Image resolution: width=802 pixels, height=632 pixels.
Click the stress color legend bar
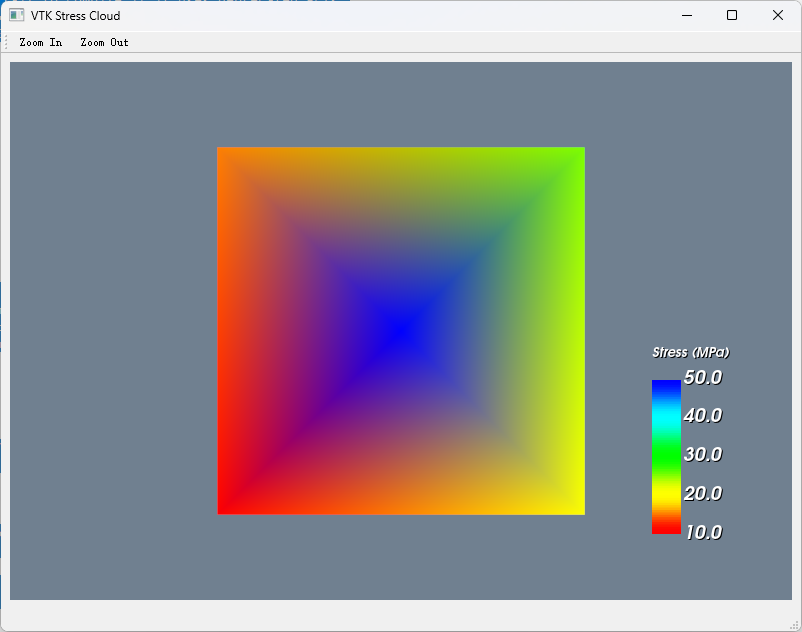click(666, 457)
